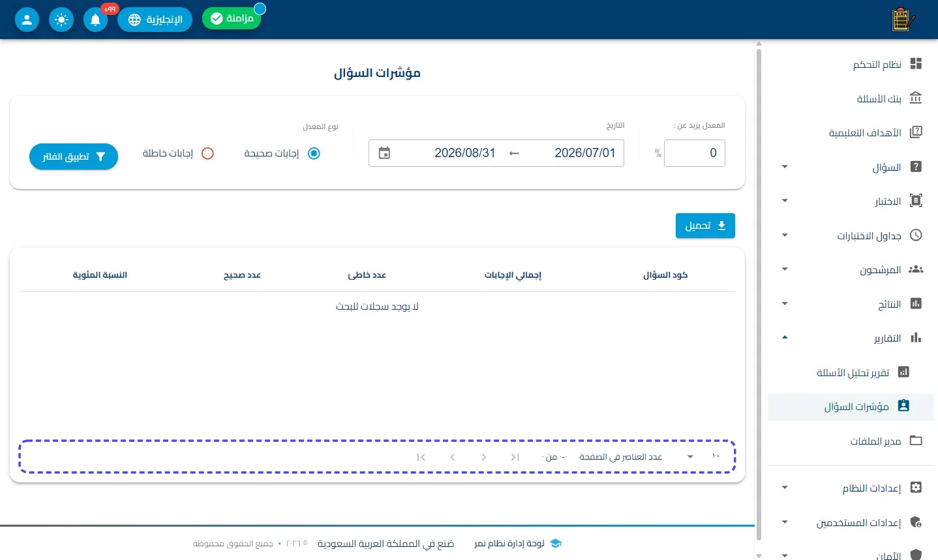Click the question mark icon beside السؤال

point(916,167)
